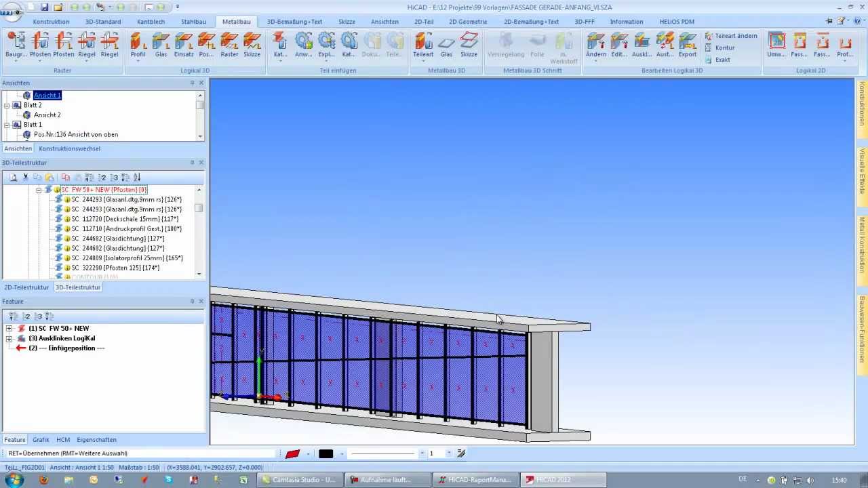The width and height of the screenshot is (868, 488).
Task: Select SC 224809 Isolatorprofil 25mm row
Action: [x=127, y=258]
